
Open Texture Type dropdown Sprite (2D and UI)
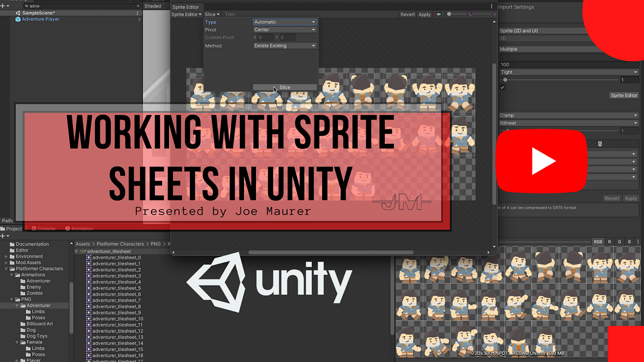[542, 31]
